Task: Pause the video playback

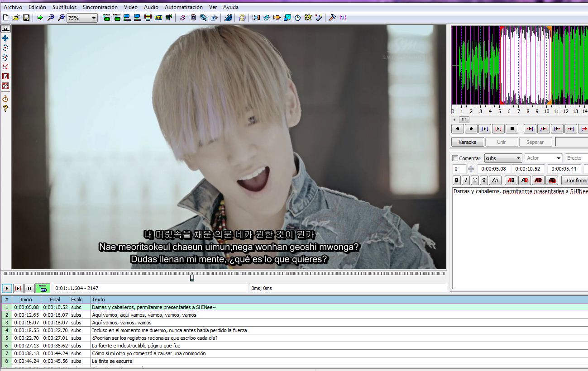Action: click(29, 288)
